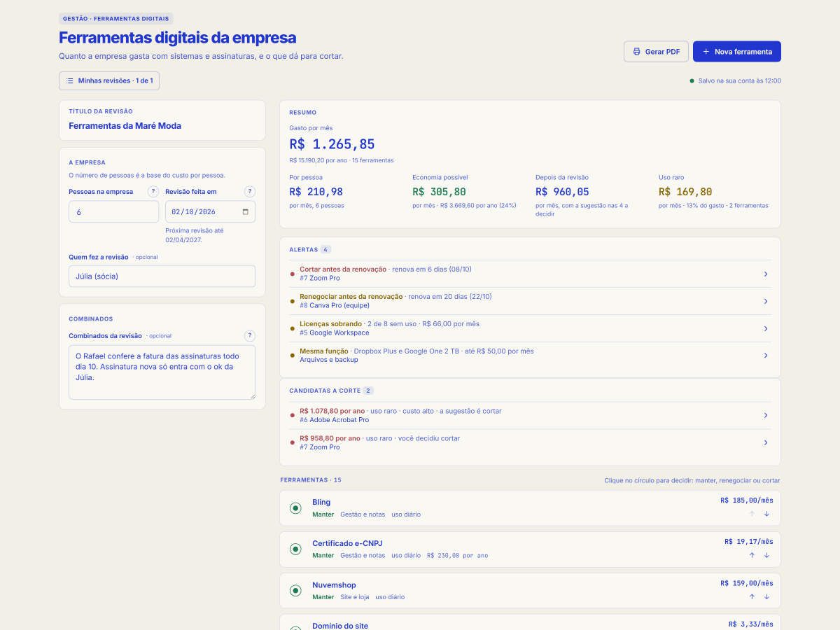Click 'Salvo na sua conta às 12:00' status
840x630 pixels.
pos(735,80)
